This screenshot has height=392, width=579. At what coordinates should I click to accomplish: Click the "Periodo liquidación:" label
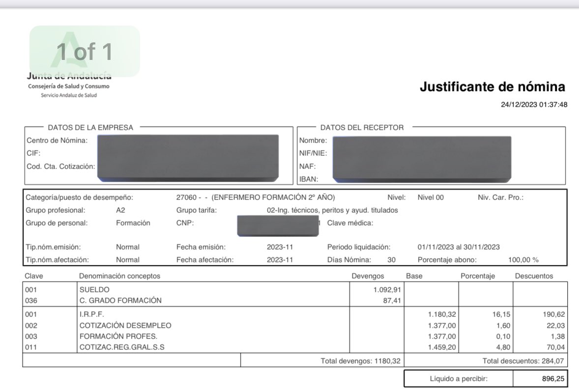(358, 247)
